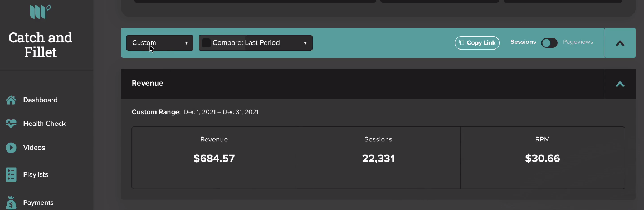Click the Revenue $684.57 card
Screen dimensions: 644x210
pos(214,158)
